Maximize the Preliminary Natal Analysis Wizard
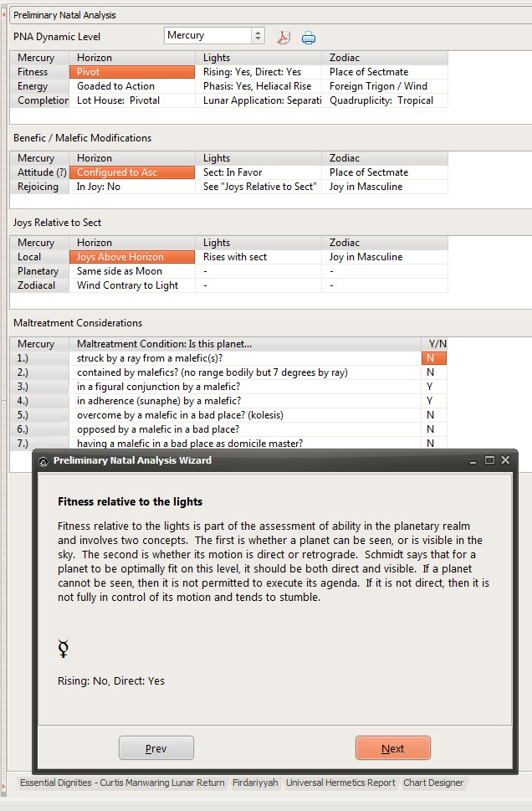This screenshot has height=811, width=532. [489, 459]
